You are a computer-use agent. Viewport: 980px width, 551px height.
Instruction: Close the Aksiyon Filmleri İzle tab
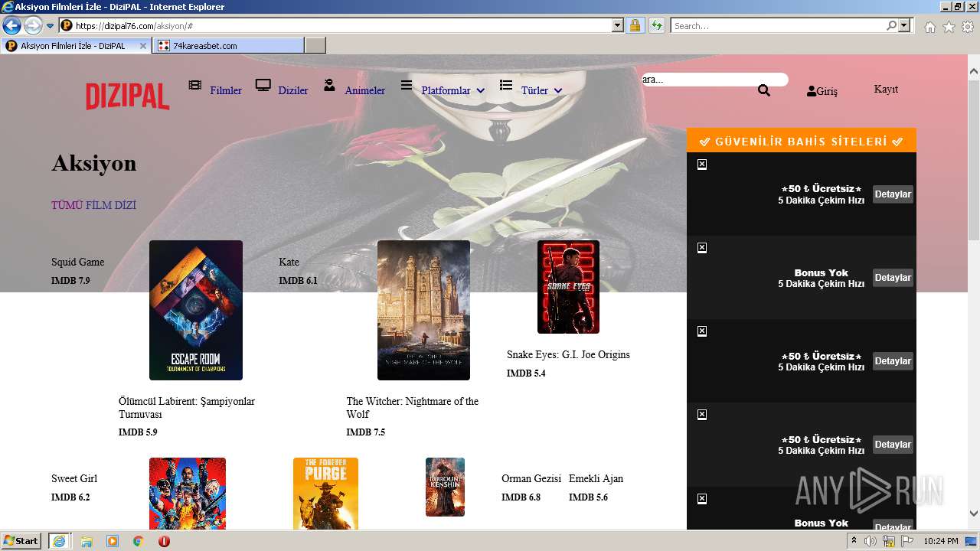point(142,46)
